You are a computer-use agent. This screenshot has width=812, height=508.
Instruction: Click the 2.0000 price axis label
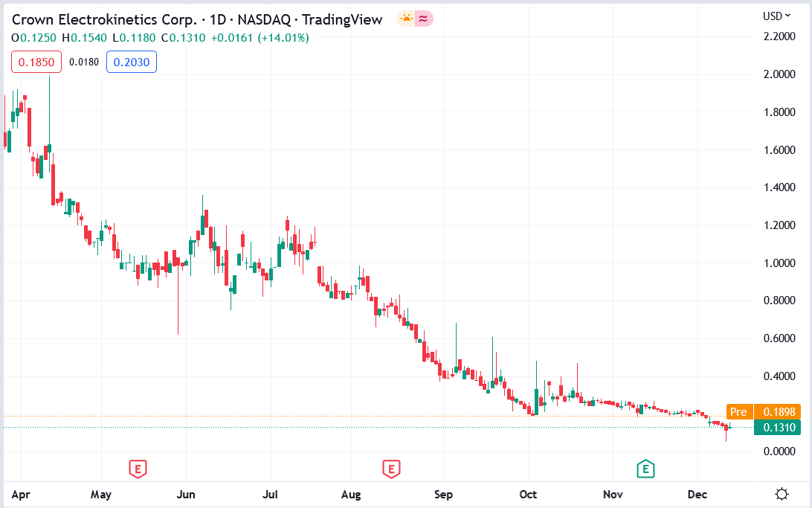click(779, 74)
